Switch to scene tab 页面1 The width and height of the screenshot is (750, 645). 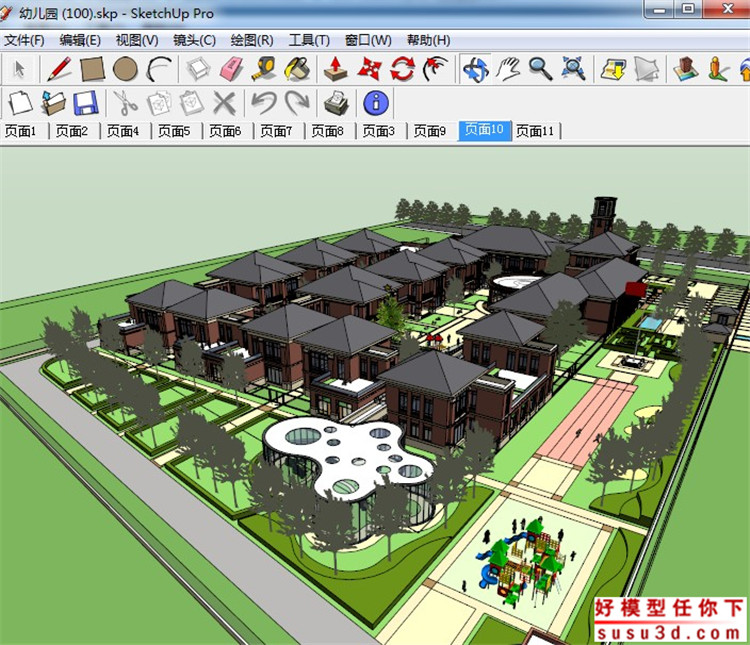pos(21,131)
